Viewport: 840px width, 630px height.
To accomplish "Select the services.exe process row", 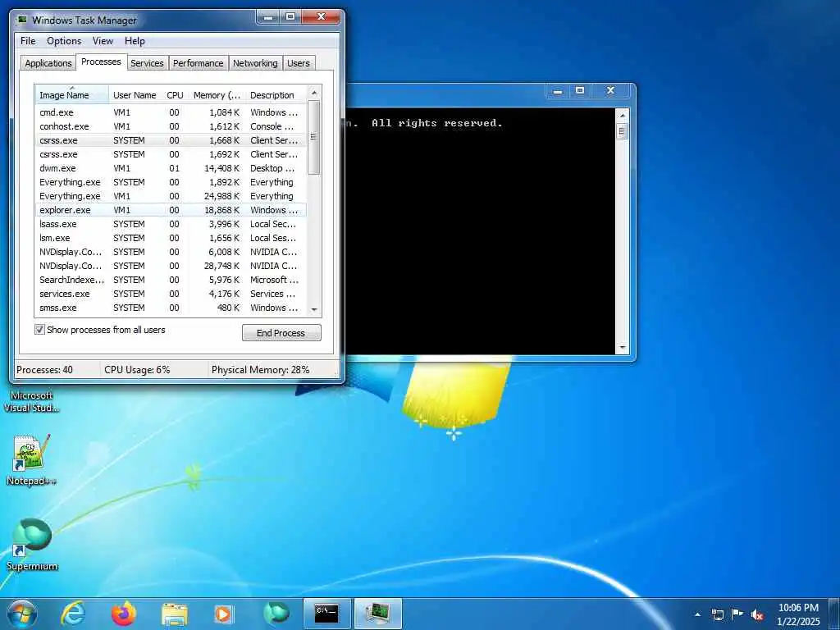I will [x=171, y=294].
